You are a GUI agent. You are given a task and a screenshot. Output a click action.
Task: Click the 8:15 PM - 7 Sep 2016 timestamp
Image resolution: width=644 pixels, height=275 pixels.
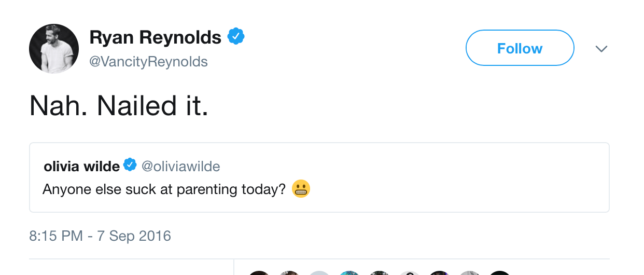[x=100, y=236]
